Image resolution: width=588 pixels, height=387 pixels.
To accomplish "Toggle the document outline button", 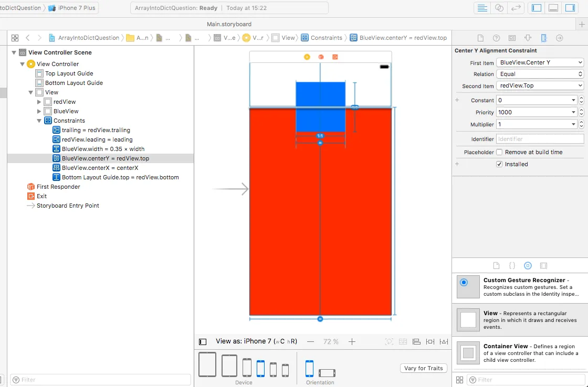I will (x=203, y=342).
